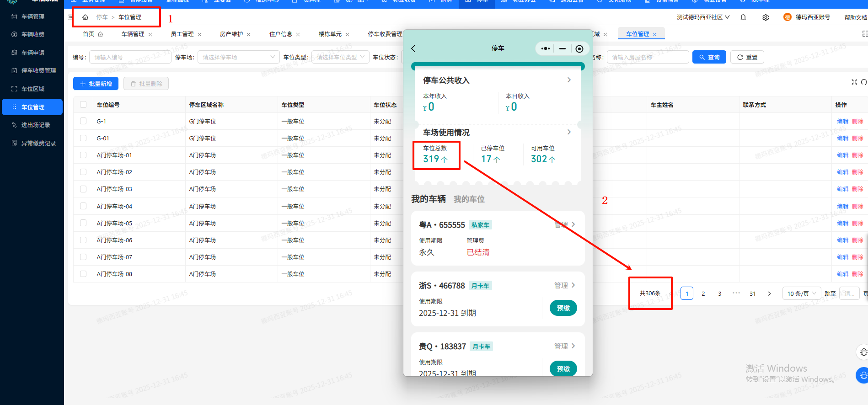Close the 楼栋单元 tab
This screenshot has height=405, width=868.
pos(348,34)
